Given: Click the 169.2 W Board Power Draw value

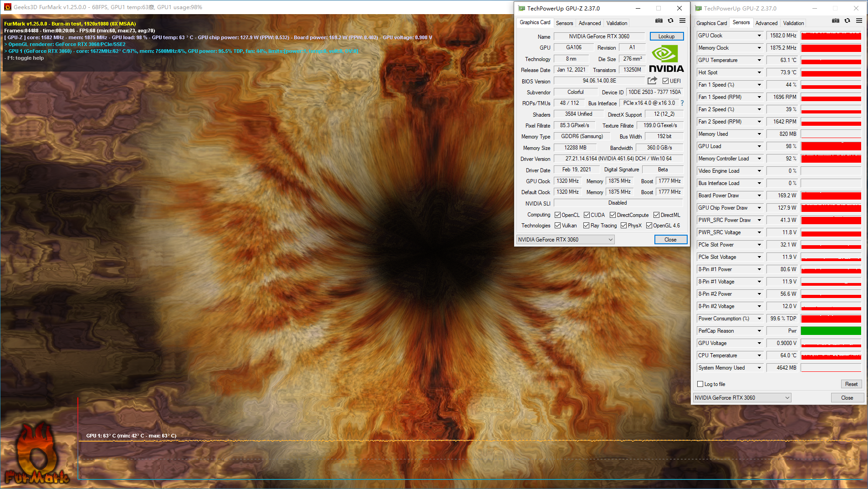Looking at the screenshot, I should pyautogui.click(x=783, y=196).
